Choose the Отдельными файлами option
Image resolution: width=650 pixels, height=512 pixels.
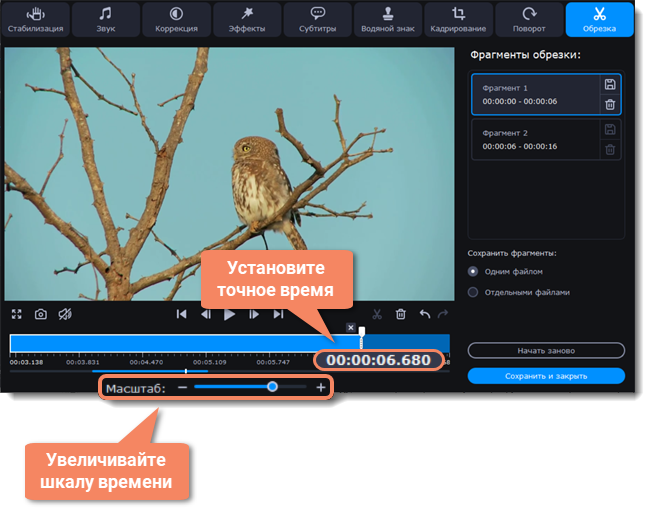pos(473,292)
